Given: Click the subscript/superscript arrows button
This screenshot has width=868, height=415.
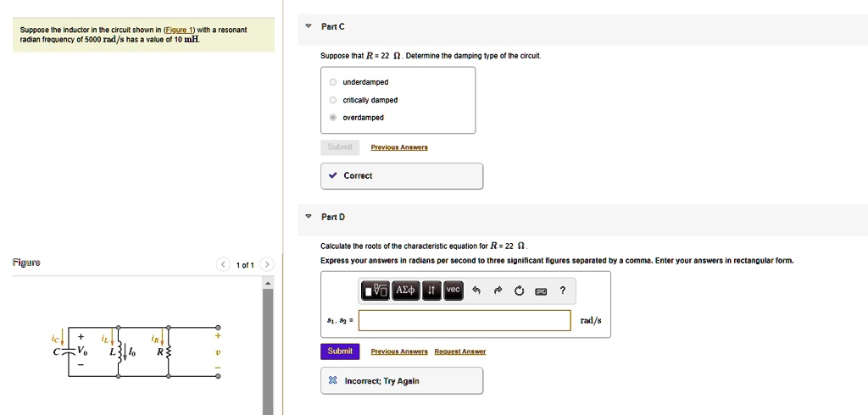Looking at the screenshot, I should pyautogui.click(x=431, y=290).
